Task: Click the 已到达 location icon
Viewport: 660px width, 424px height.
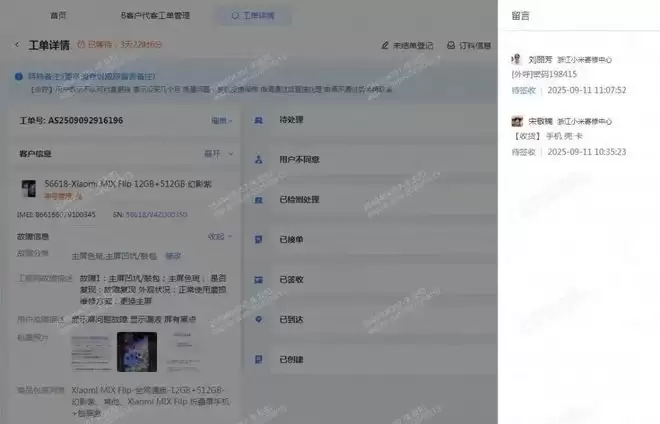Action: [258, 319]
